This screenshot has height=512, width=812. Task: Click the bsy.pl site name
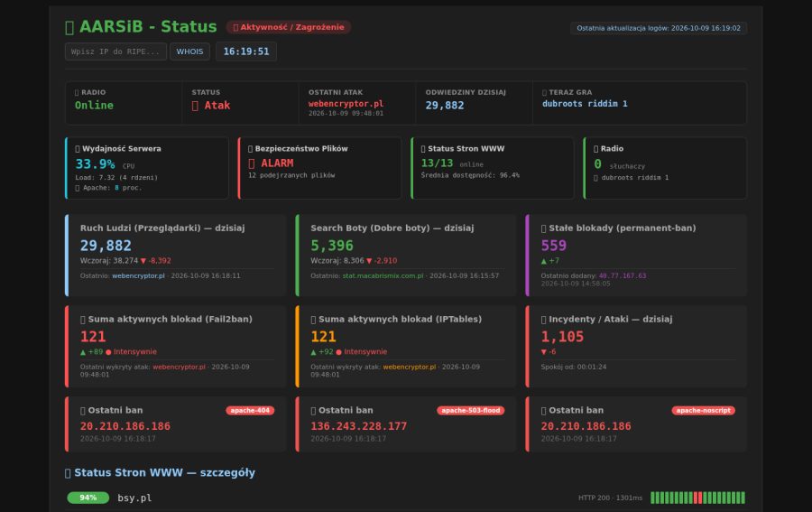(134, 498)
